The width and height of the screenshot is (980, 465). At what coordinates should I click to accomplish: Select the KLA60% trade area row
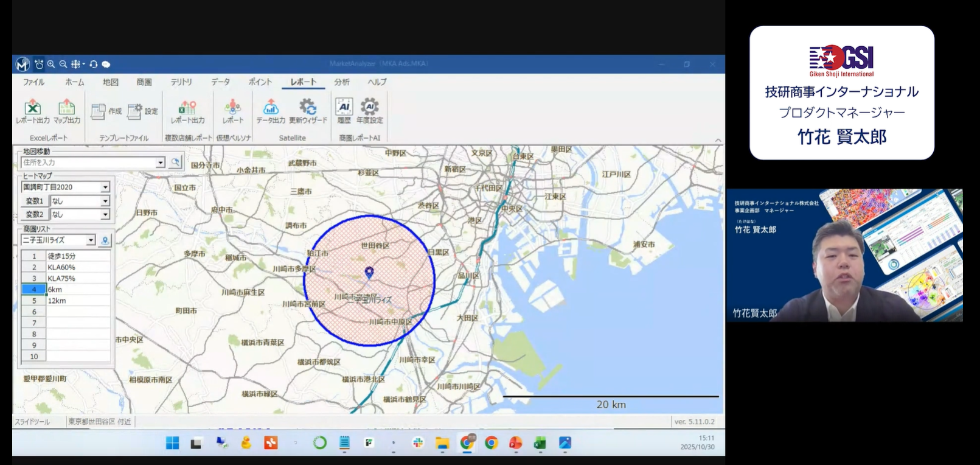click(78, 267)
